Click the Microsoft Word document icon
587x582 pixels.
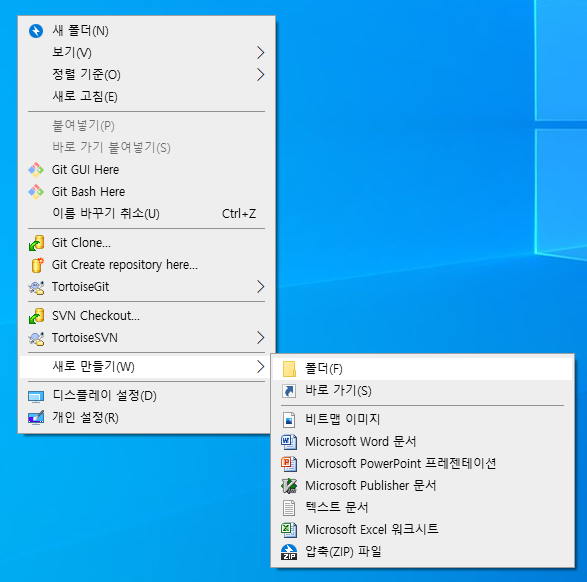tap(289, 442)
